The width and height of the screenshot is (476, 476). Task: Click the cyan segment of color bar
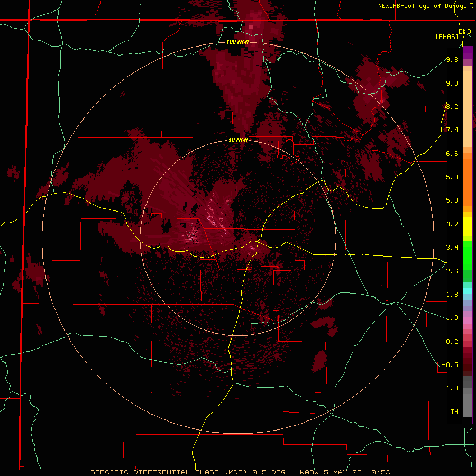coord(467,290)
